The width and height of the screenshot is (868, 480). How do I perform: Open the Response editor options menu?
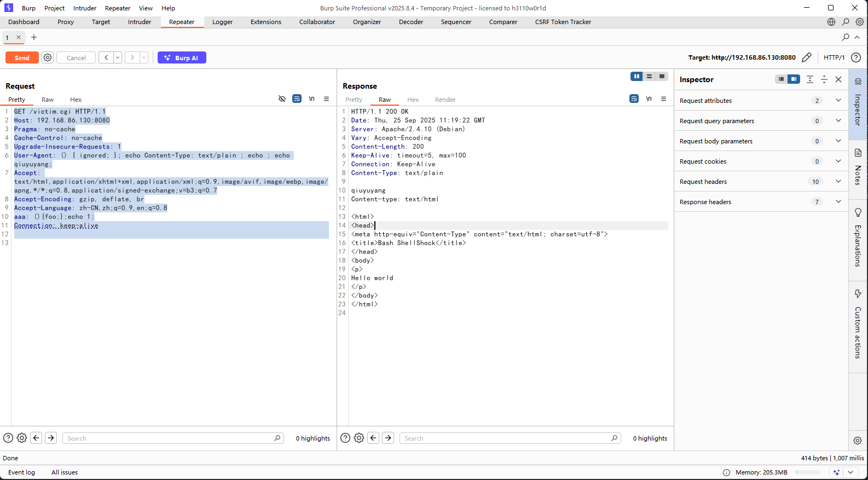click(x=664, y=99)
